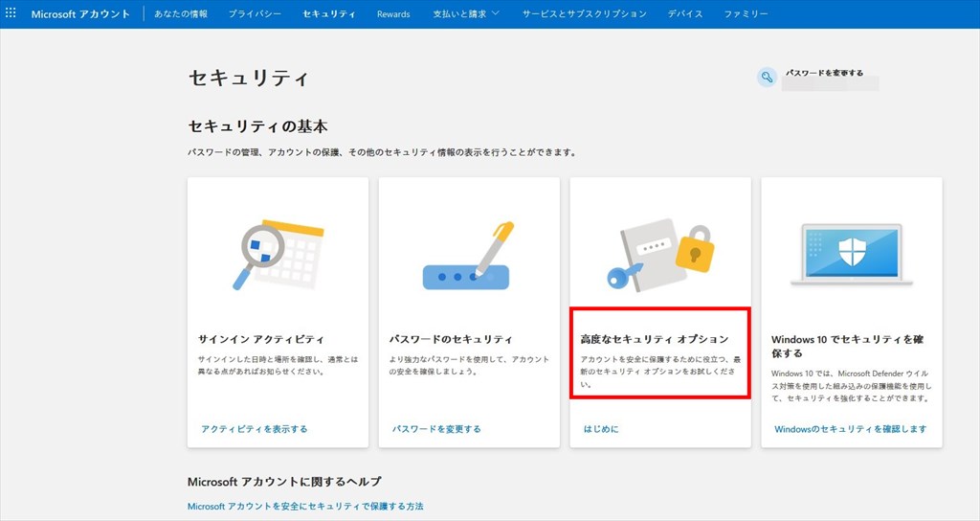Click the はじめに link
This screenshot has height=521, width=980.
601,429
